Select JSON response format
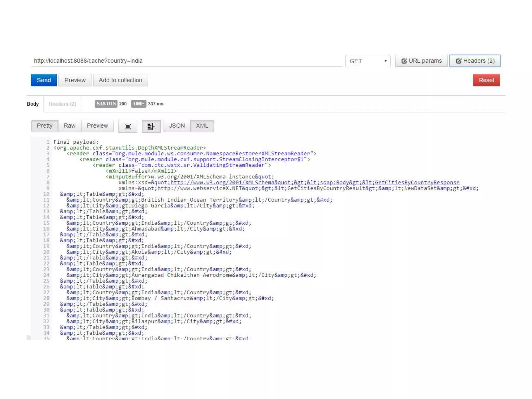Image resolution: width=532 pixels, height=399 pixels. [x=177, y=126]
